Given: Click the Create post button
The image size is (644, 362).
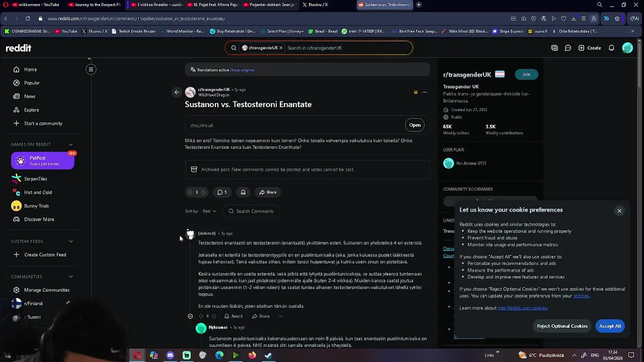Looking at the screenshot, I should tap(590, 48).
